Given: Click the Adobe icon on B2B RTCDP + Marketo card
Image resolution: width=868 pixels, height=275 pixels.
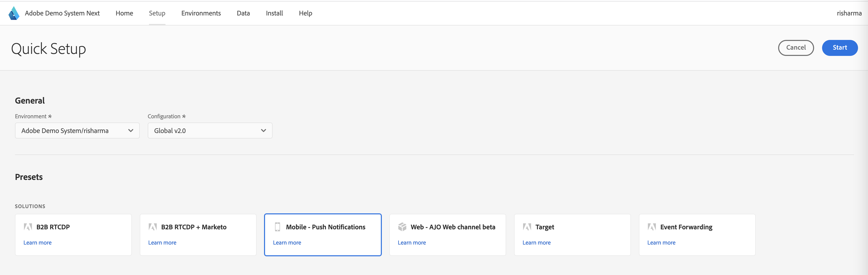Looking at the screenshot, I should [x=153, y=227].
